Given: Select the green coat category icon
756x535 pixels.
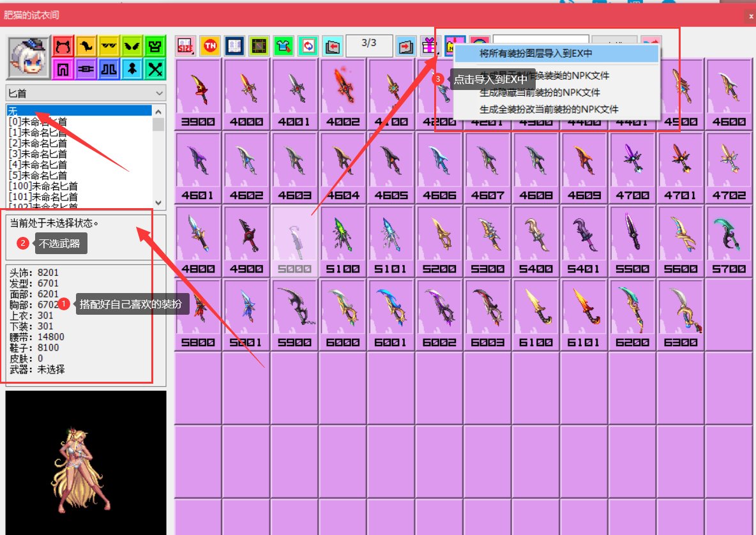Looking at the screenshot, I should (x=155, y=46).
